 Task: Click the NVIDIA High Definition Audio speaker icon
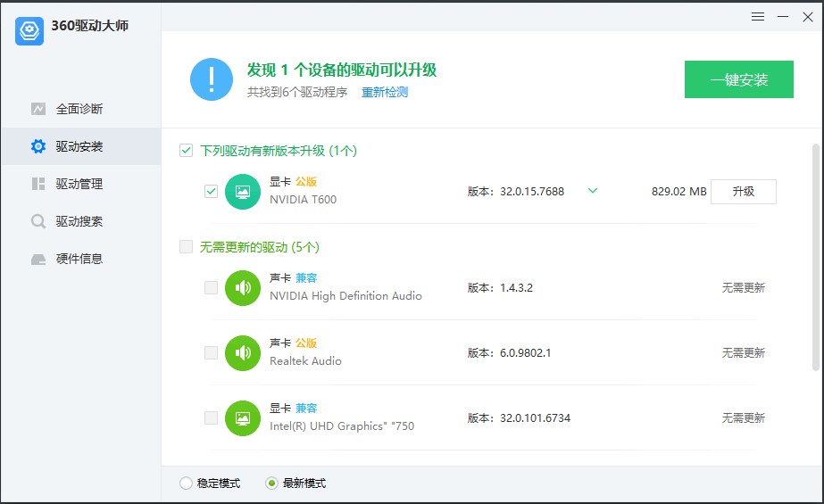242,288
